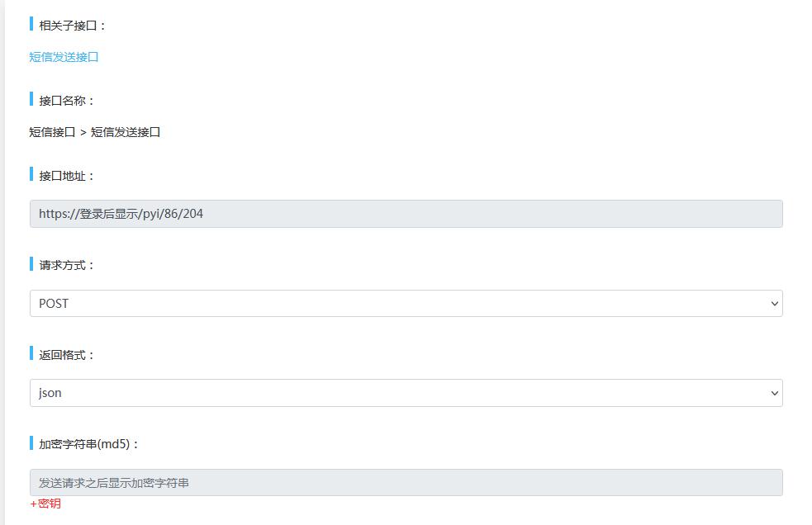Click the red +密钥 link
This screenshot has height=525, width=812.
coord(45,504)
